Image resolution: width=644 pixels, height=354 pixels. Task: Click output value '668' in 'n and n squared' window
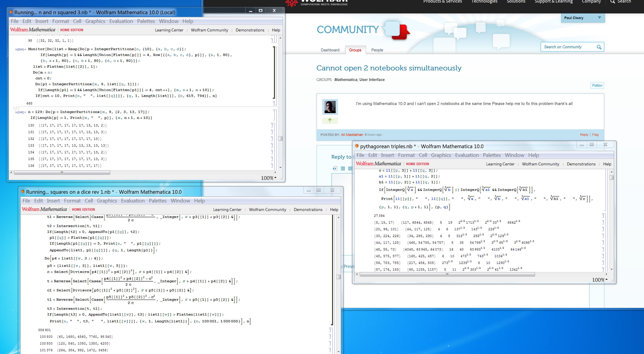(29, 103)
